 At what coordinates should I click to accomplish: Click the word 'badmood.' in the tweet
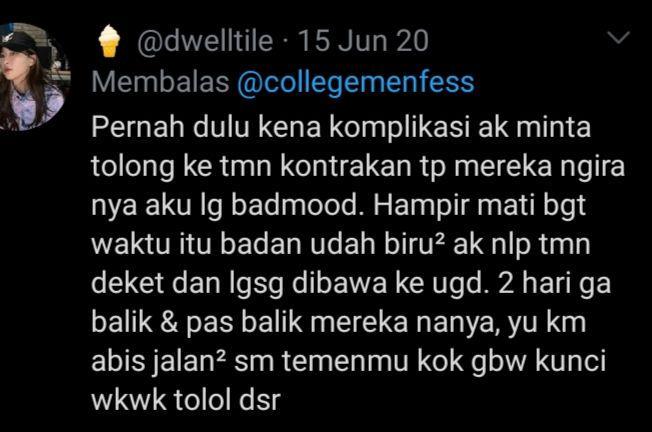299,205
